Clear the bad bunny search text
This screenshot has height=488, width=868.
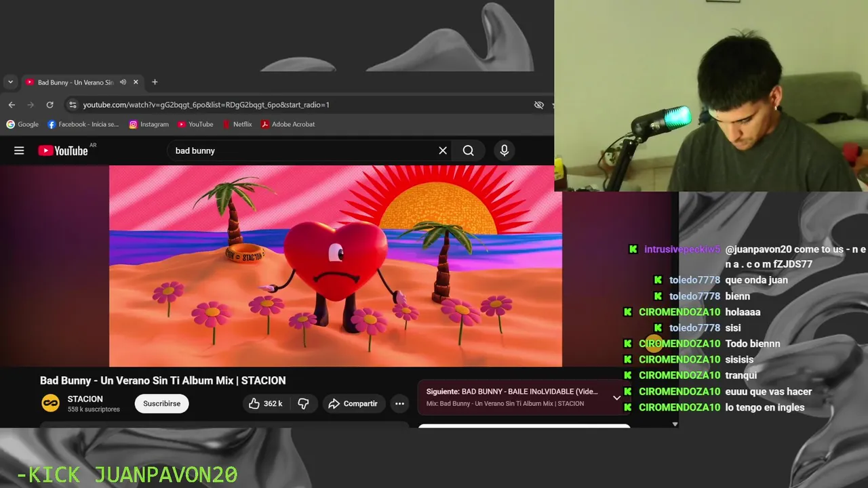[x=443, y=150]
